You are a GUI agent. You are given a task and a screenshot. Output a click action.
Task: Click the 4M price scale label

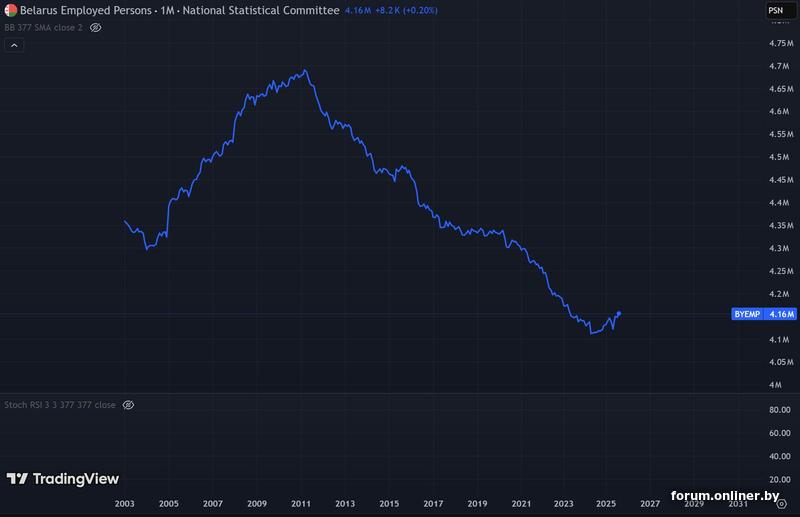tap(776, 385)
